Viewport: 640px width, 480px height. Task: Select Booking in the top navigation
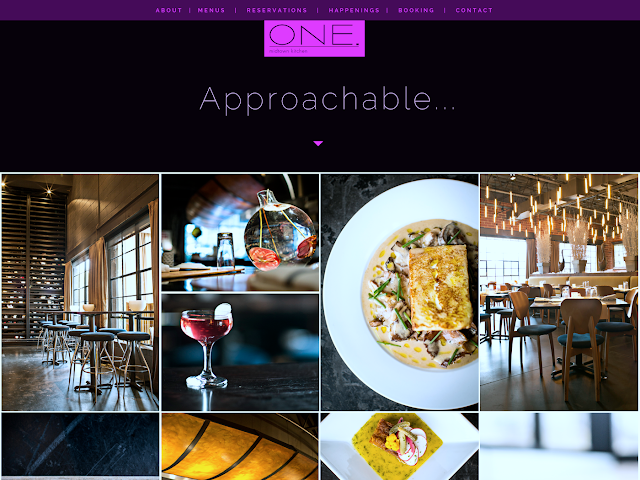click(x=416, y=10)
